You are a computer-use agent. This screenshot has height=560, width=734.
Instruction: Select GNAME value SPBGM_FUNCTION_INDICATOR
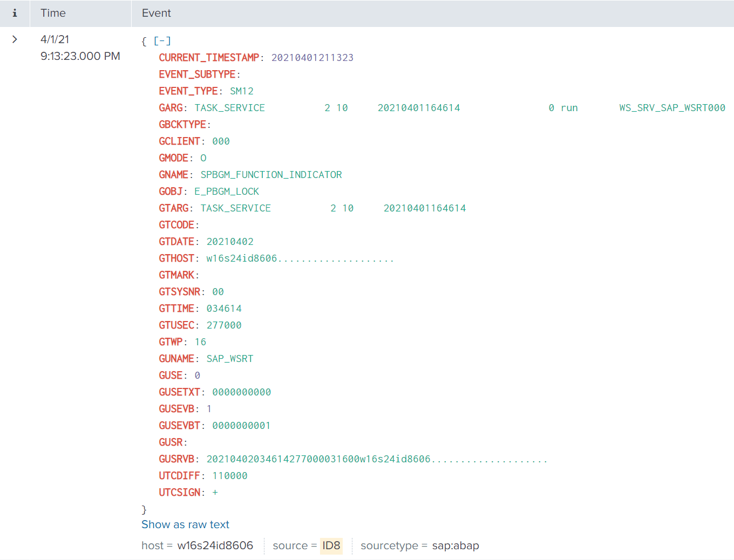click(271, 175)
